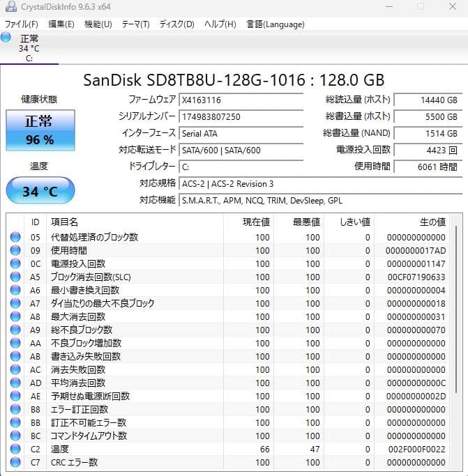Click the 最悪値 column header
The image size is (468, 476).
[299, 222]
